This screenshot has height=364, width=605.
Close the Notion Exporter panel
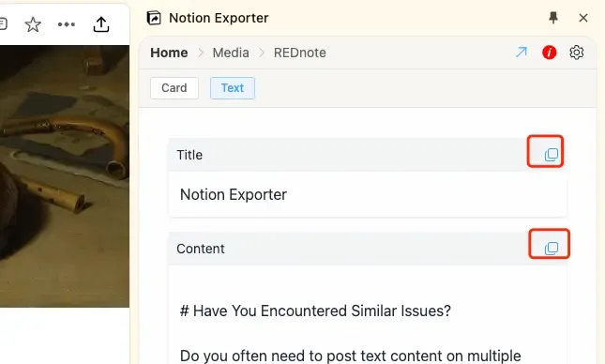tap(583, 18)
